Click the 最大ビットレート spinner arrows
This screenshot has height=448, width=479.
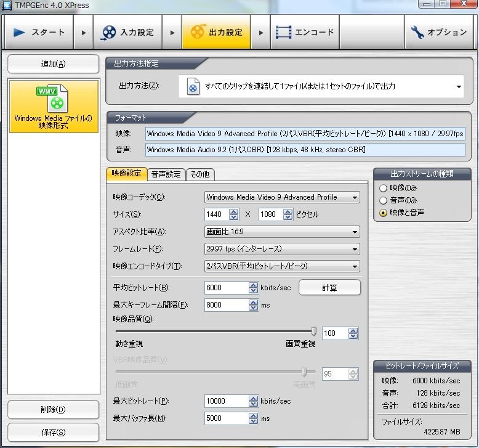tap(254, 401)
